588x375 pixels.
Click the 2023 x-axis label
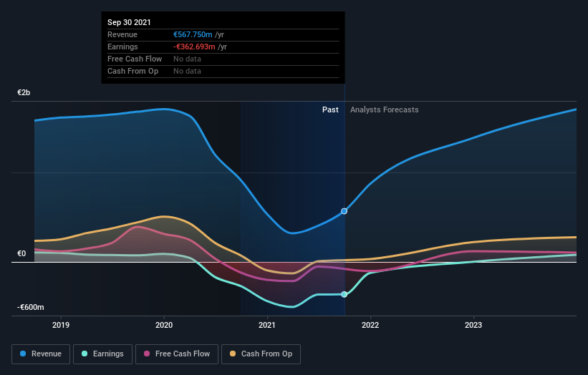(473, 325)
